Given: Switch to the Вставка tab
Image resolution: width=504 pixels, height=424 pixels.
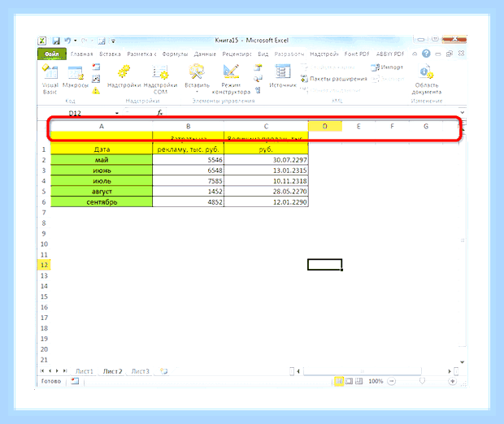Looking at the screenshot, I should coord(110,54).
